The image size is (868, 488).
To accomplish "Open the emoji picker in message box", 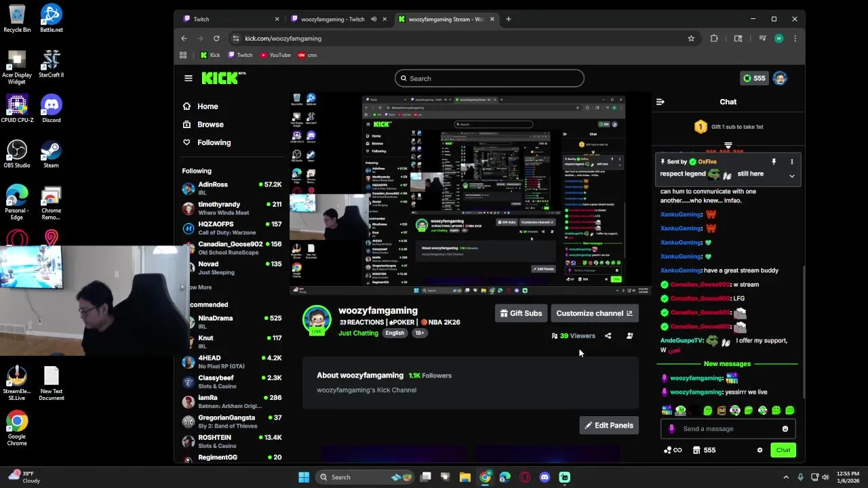I will tap(785, 428).
